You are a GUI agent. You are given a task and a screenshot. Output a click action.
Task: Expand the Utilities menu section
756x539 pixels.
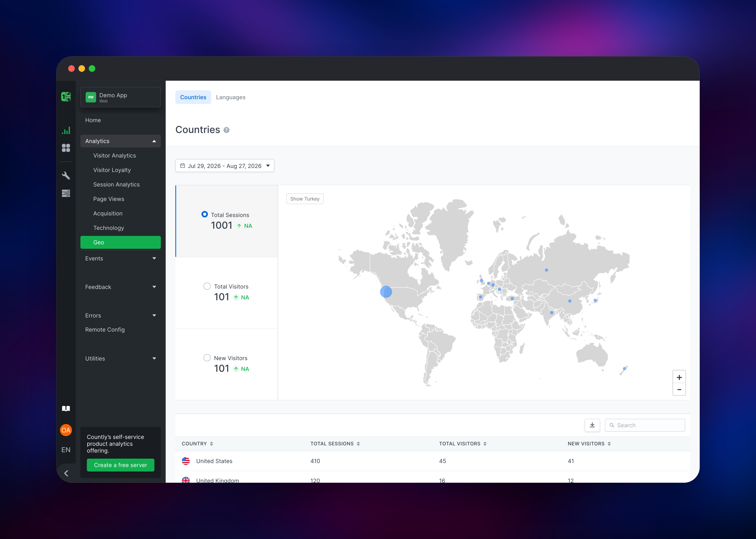click(121, 358)
